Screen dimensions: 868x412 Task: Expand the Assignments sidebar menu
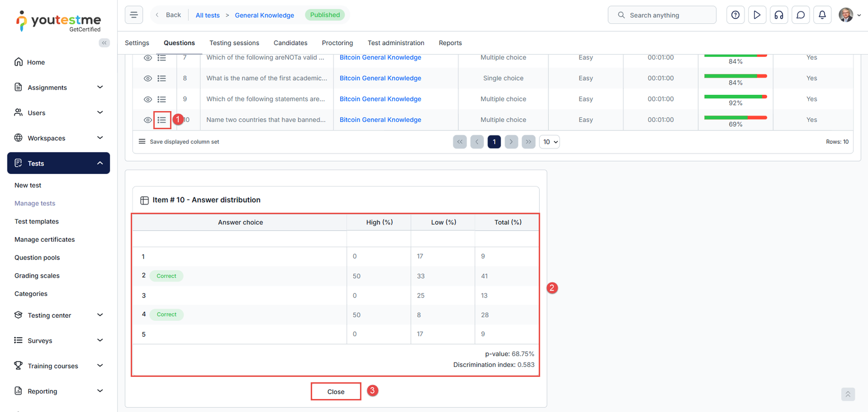click(x=59, y=87)
